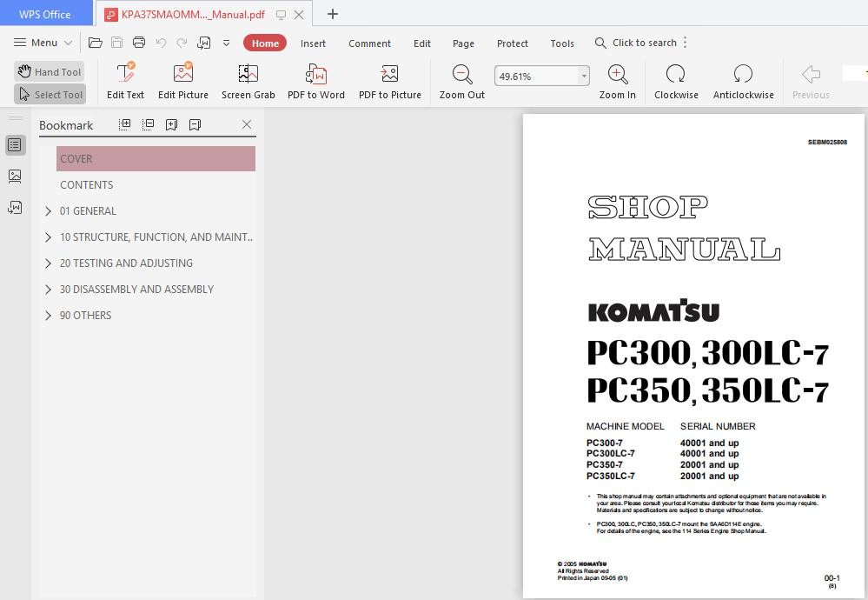
Task: Click the PDF to Word converter
Action: [x=316, y=81]
